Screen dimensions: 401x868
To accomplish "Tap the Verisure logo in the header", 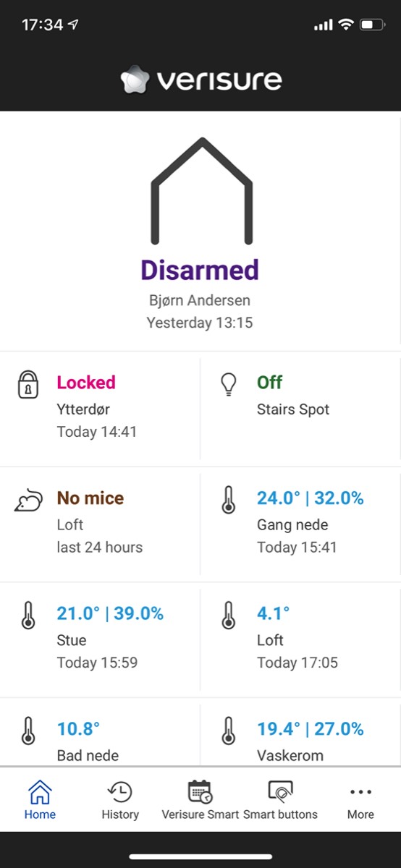I will pyautogui.click(x=200, y=80).
